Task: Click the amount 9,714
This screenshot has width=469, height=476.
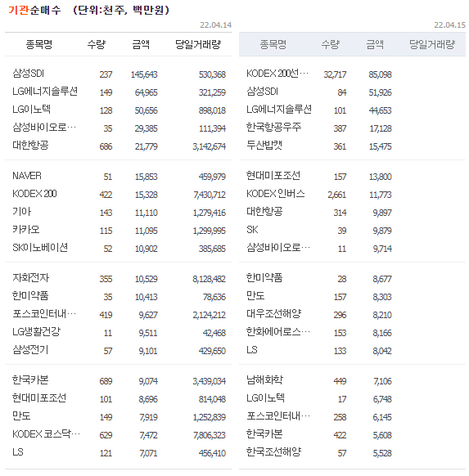Action: click(x=382, y=249)
